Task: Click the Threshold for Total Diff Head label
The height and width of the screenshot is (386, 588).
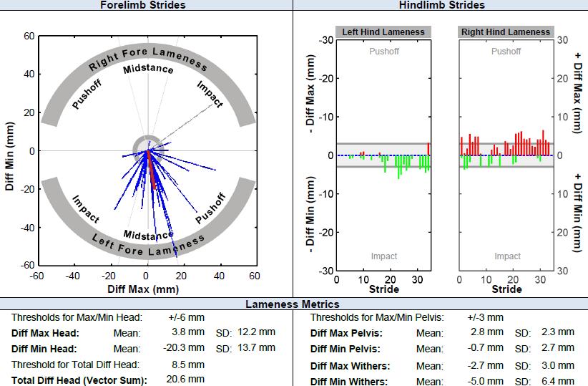Action: pos(75,365)
